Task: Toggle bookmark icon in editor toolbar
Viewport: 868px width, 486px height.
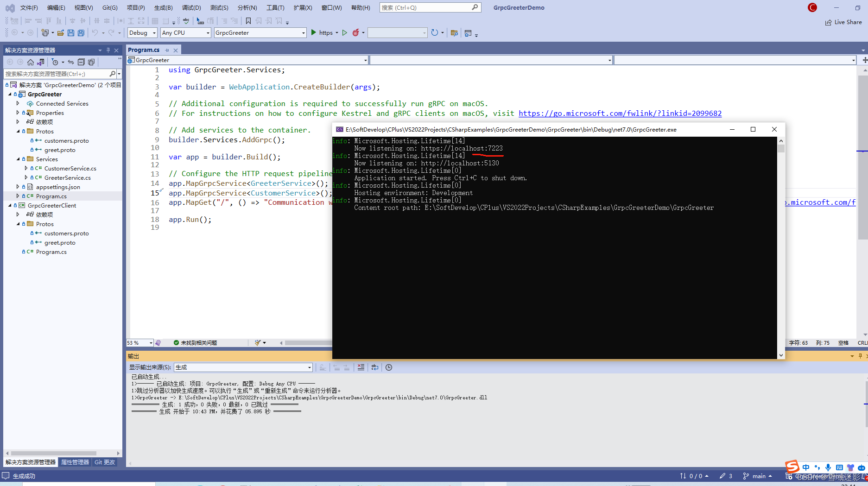Action: coord(248,21)
